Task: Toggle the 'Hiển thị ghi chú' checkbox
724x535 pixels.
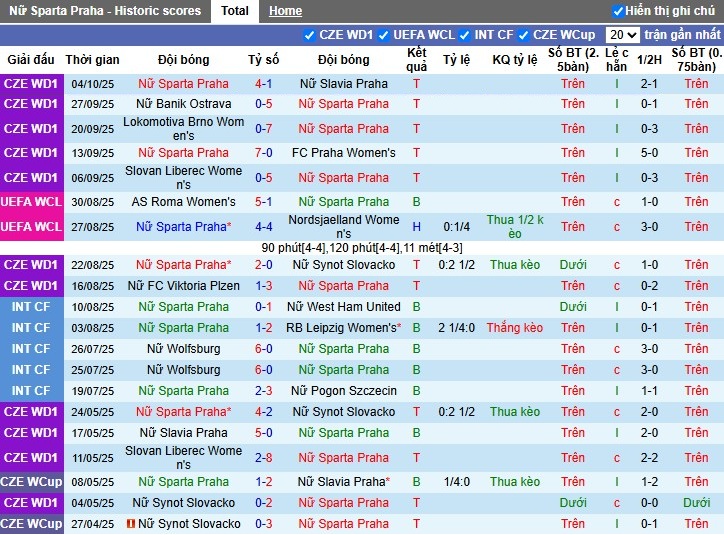Action: [x=618, y=11]
